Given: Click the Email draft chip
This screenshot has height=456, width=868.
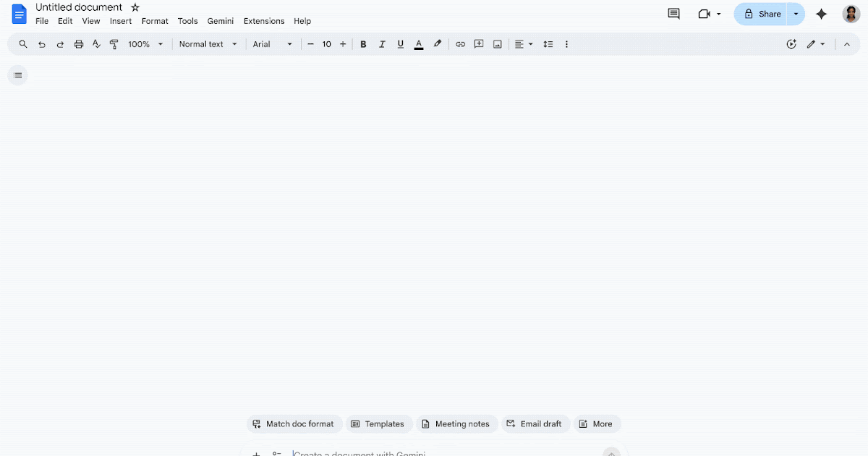Looking at the screenshot, I should 535,424.
